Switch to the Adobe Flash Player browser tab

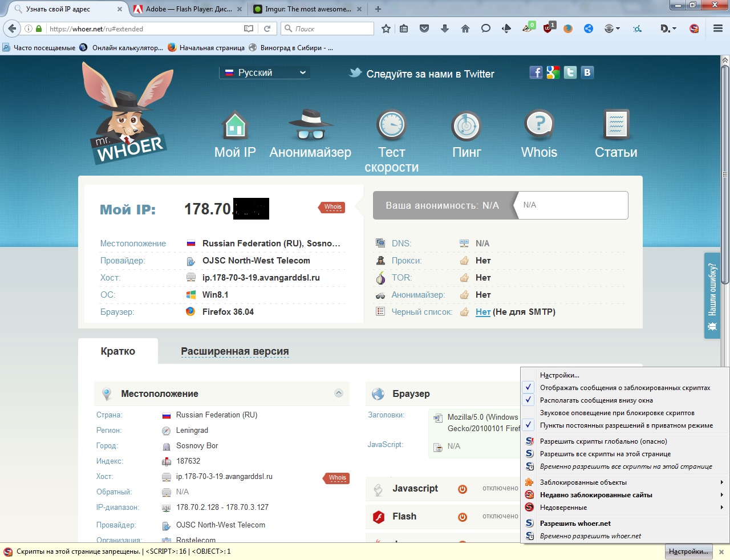click(187, 9)
